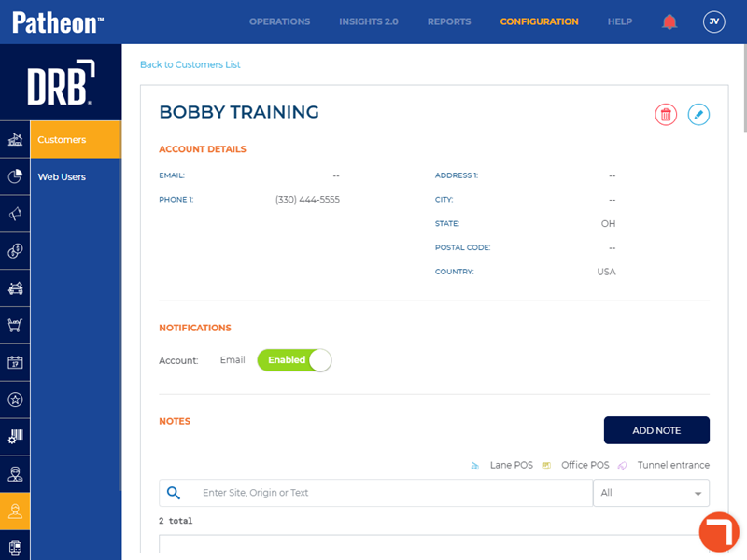The image size is (747, 560).
Task: Open the devices icon at the sidebar bottom
Action: pyautogui.click(x=15, y=547)
